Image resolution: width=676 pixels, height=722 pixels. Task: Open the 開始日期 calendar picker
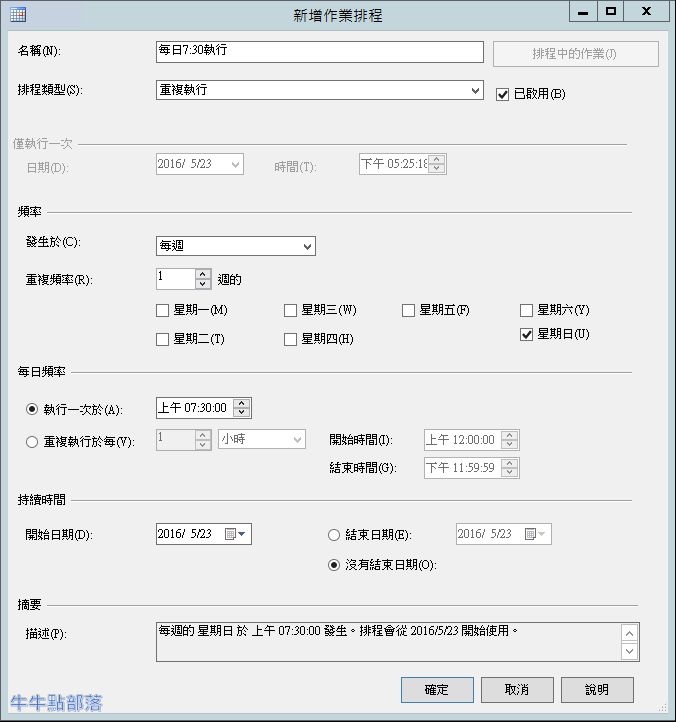[235, 534]
